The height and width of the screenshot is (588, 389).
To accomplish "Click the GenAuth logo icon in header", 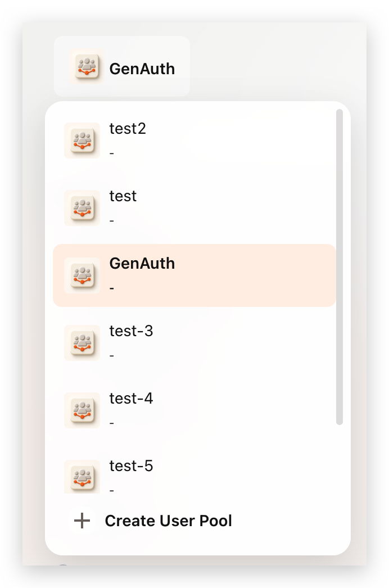I will click(87, 66).
